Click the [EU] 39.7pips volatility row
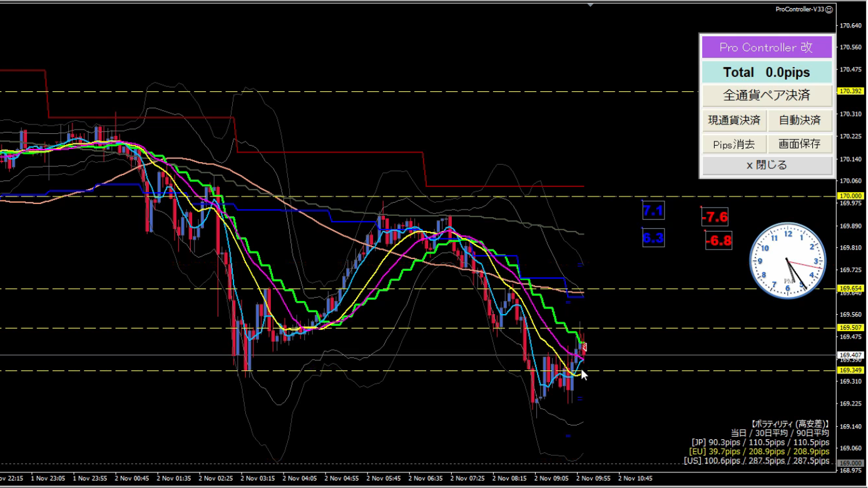 (760, 451)
